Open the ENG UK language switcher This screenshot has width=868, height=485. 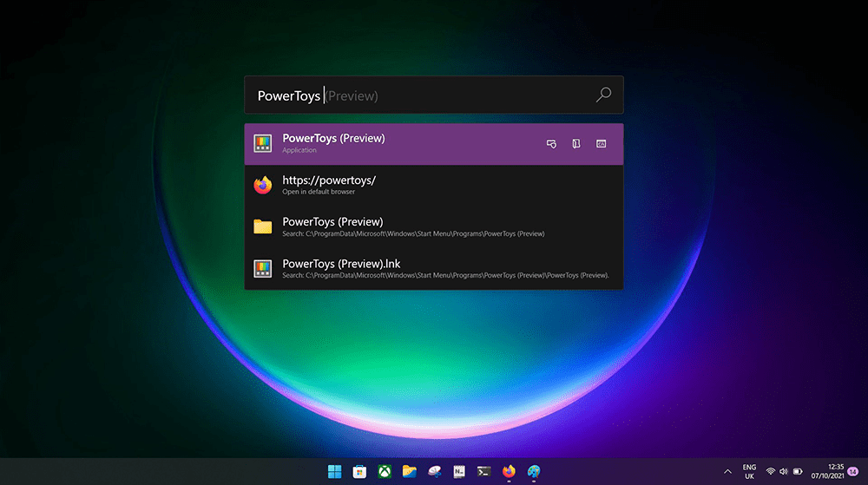pyautogui.click(x=749, y=472)
